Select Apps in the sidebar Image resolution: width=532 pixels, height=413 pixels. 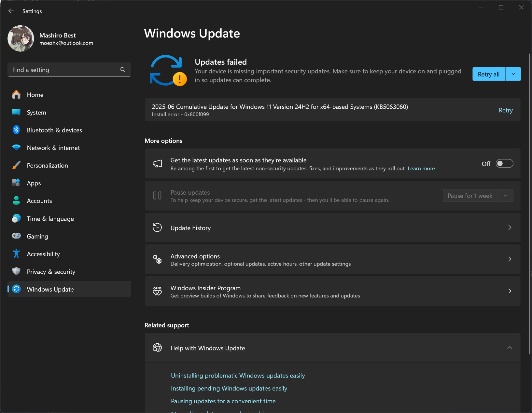[69, 183]
